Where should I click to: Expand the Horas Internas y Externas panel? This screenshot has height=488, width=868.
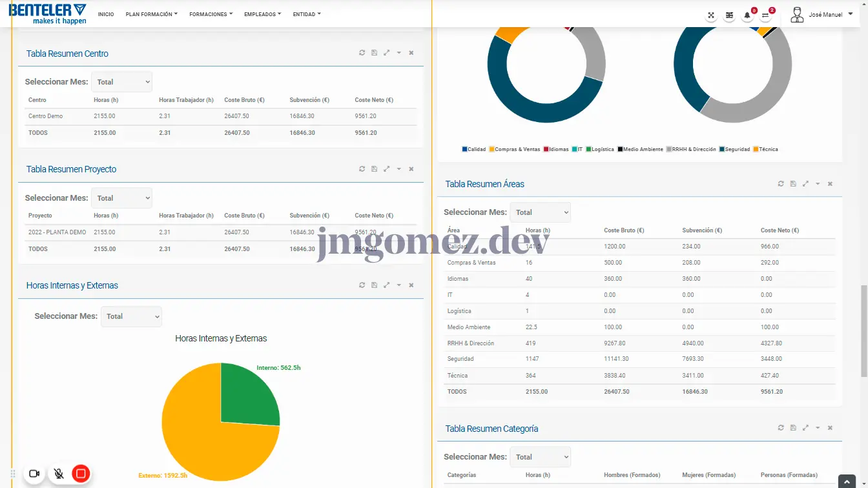coord(386,285)
